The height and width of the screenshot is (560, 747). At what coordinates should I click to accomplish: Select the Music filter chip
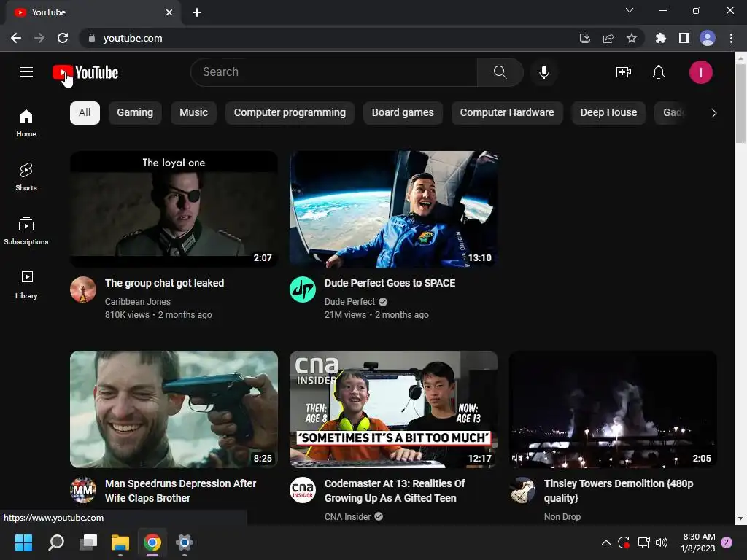[x=193, y=113]
